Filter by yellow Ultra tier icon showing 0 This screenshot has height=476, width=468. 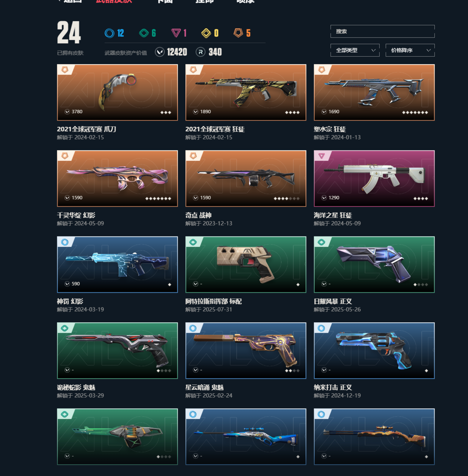(x=206, y=33)
